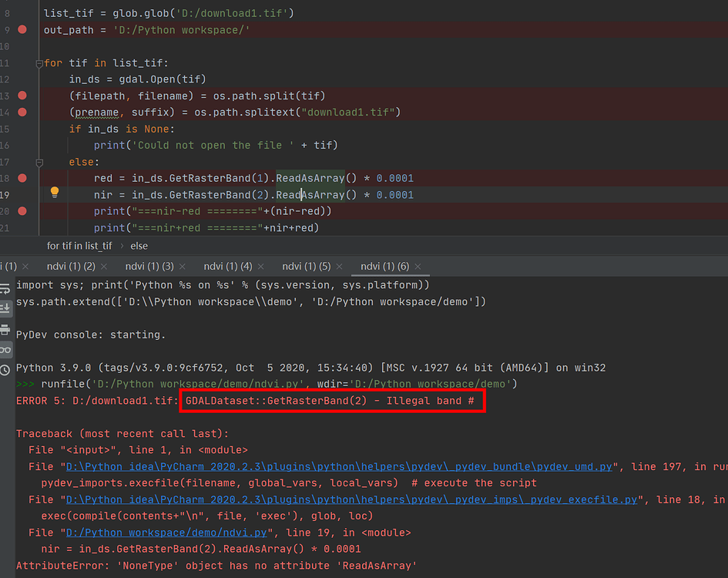Click the intention lightbulb on line 19
This screenshot has height=578, width=728.
(x=55, y=193)
